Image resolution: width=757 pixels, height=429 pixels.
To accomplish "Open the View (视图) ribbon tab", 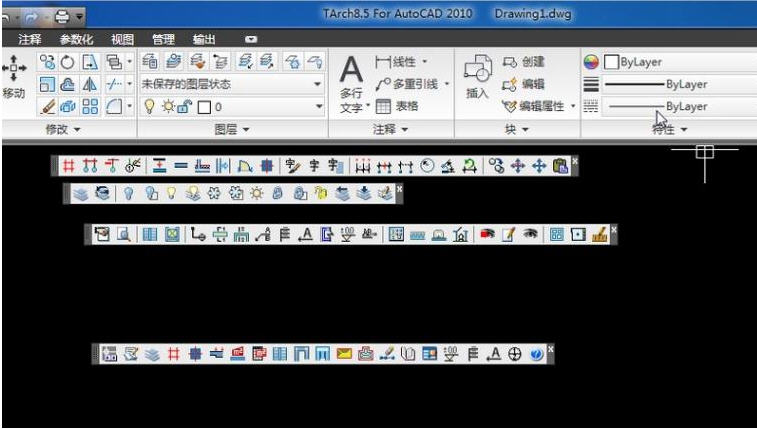I will 122,40.
